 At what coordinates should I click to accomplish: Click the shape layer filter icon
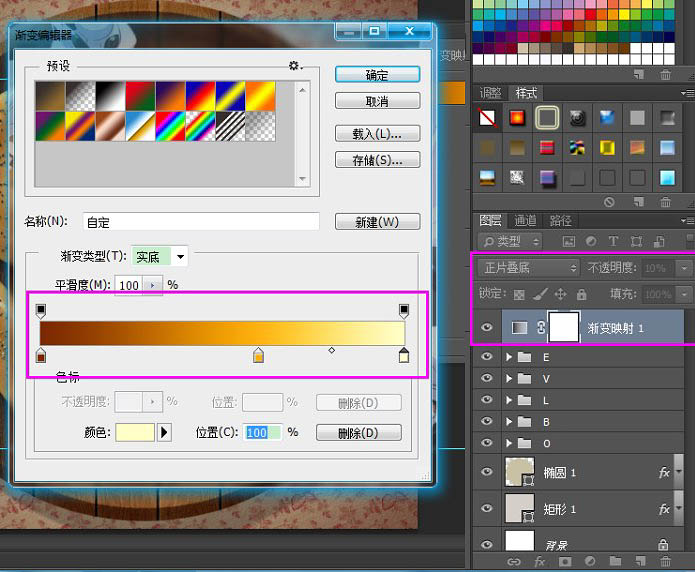coord(636,241)
